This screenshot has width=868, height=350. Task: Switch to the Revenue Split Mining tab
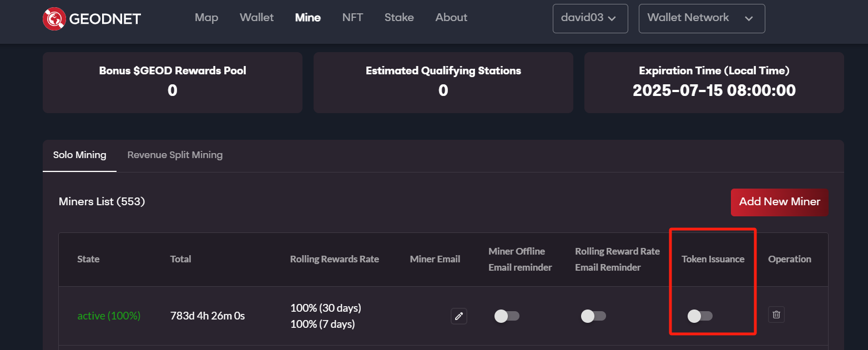coord(175,155)
